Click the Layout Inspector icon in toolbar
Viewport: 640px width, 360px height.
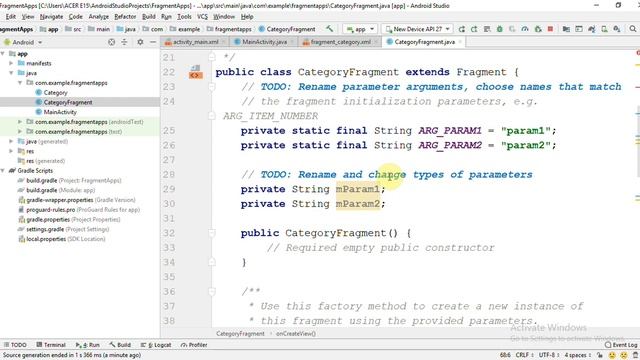pos(579,29)
